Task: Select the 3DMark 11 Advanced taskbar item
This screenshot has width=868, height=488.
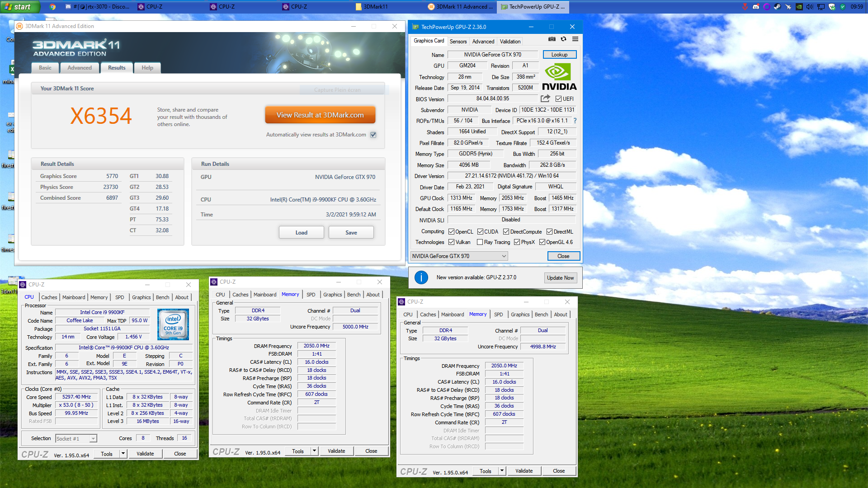Action: (x=461, y=7)
